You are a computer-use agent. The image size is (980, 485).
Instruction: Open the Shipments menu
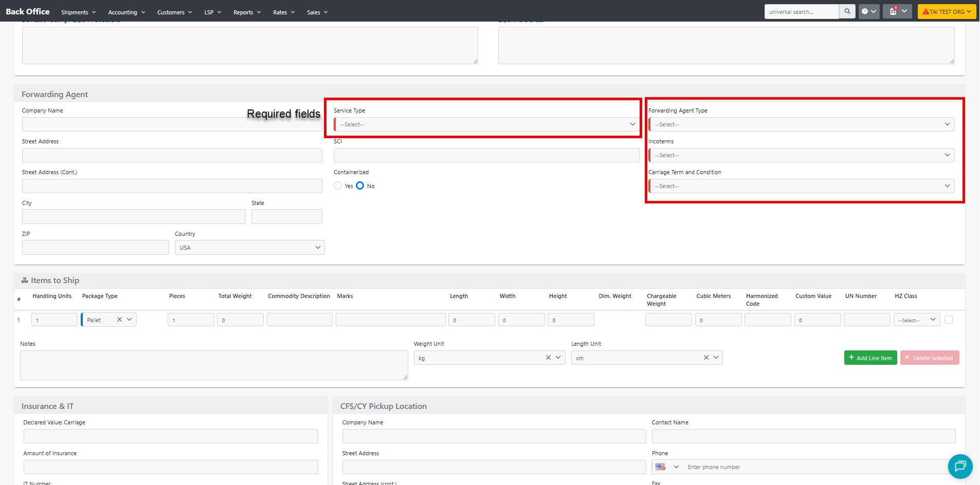(x=78, y=12)
